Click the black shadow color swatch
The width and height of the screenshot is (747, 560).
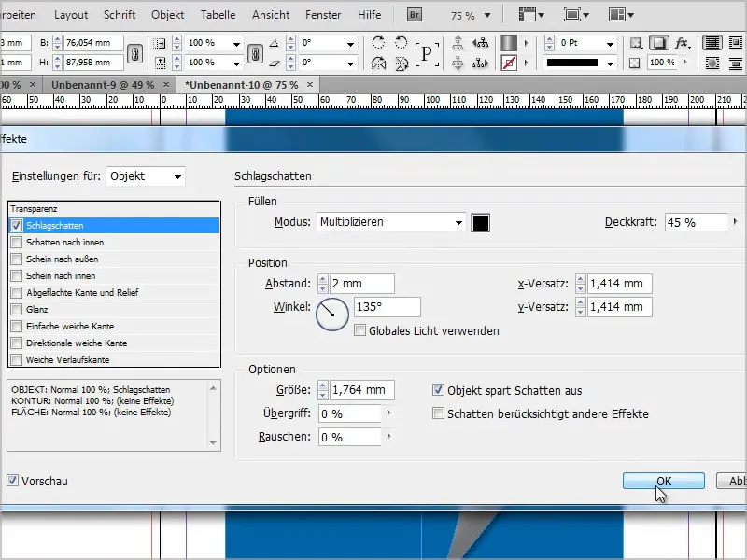coord(480,222)
